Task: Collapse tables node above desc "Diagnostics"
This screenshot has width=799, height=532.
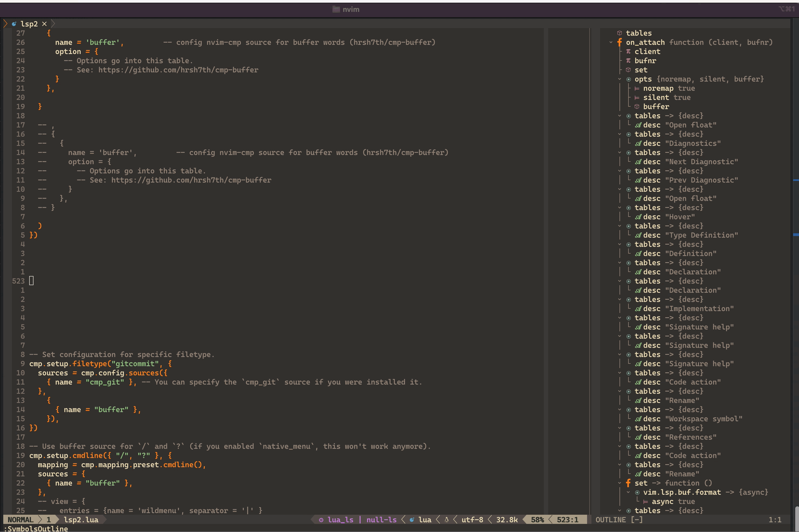Action: point(619,134)
